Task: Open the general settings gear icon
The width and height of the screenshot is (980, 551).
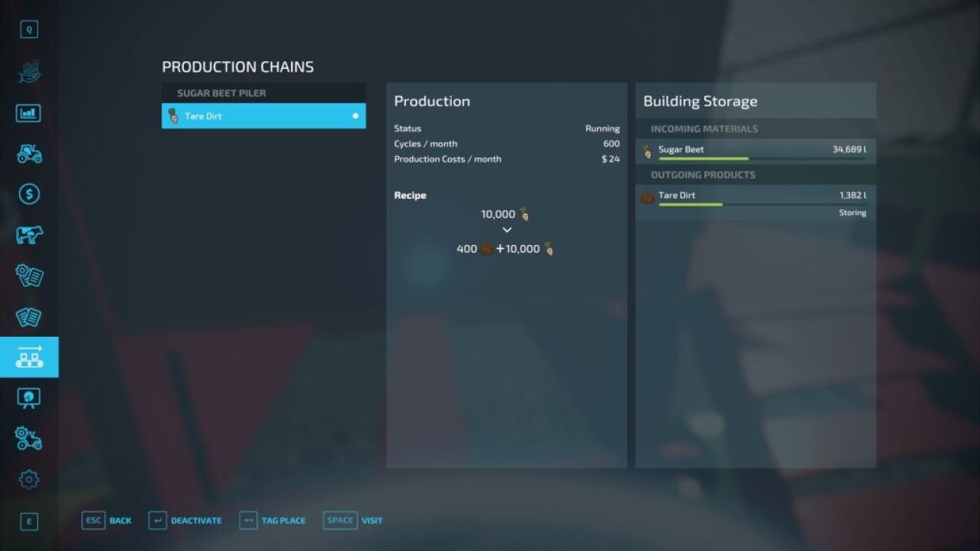Action: [x=28, y=480]
